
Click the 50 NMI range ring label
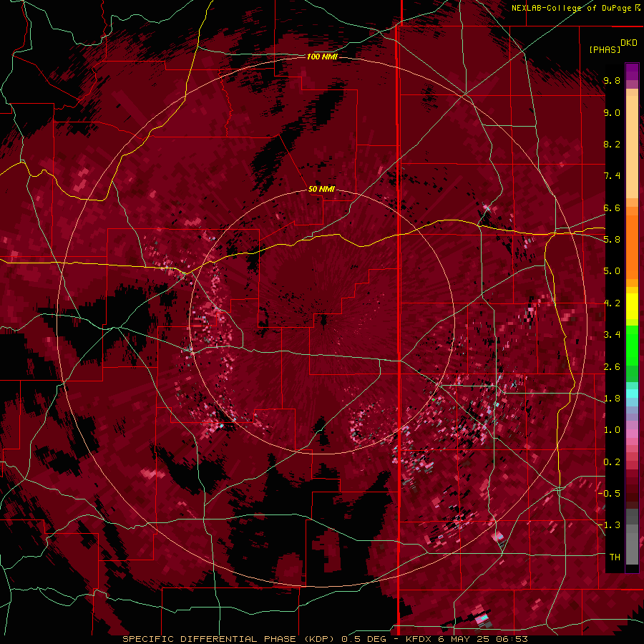321,189
